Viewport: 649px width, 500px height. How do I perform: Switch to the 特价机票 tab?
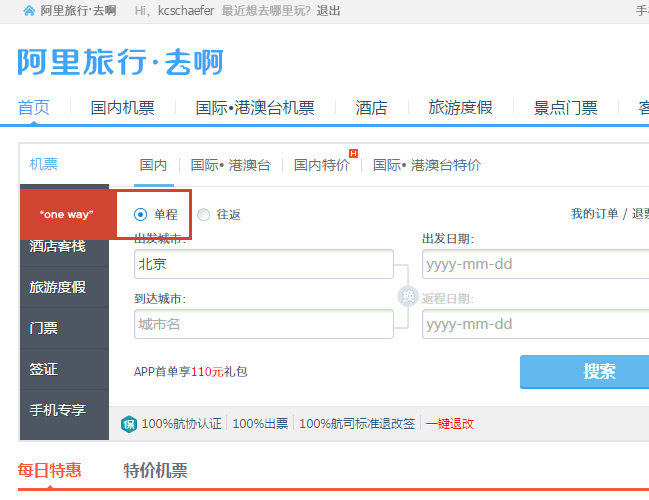point(156,471)
